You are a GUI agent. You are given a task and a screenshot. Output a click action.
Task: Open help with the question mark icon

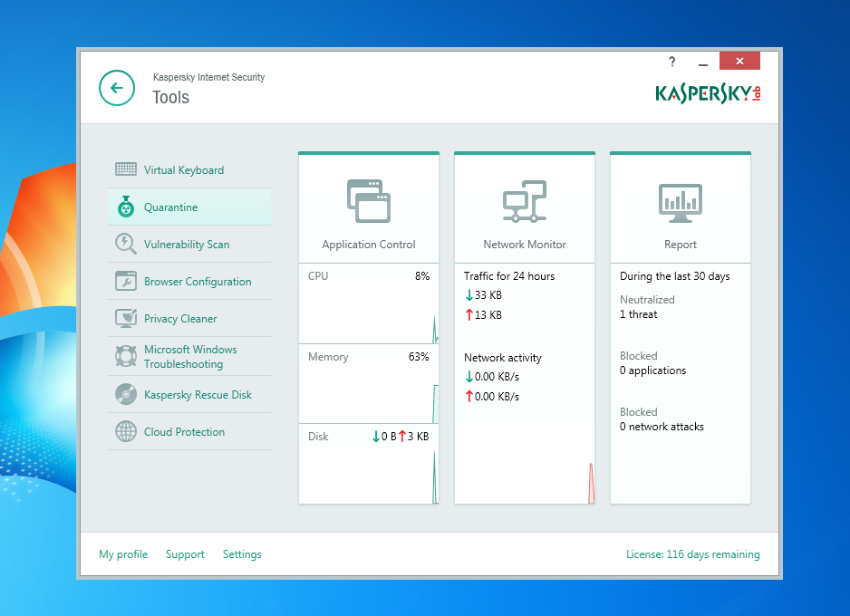click(672, 62)
